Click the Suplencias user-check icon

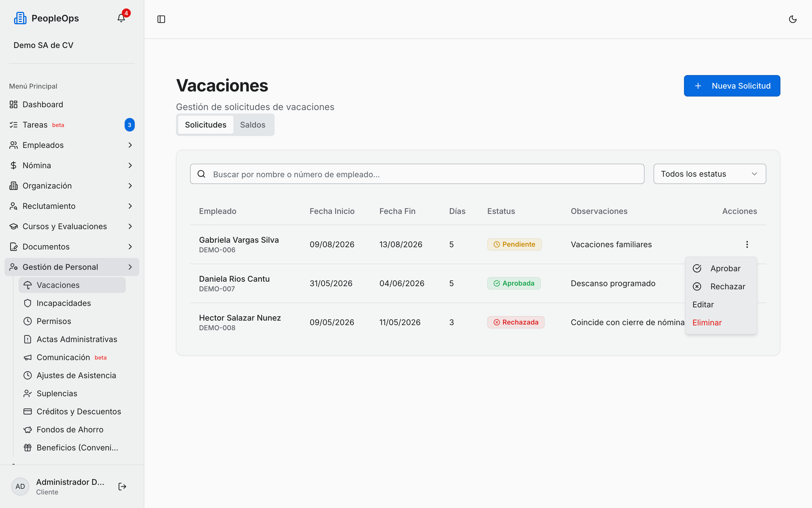click(28, 393)
